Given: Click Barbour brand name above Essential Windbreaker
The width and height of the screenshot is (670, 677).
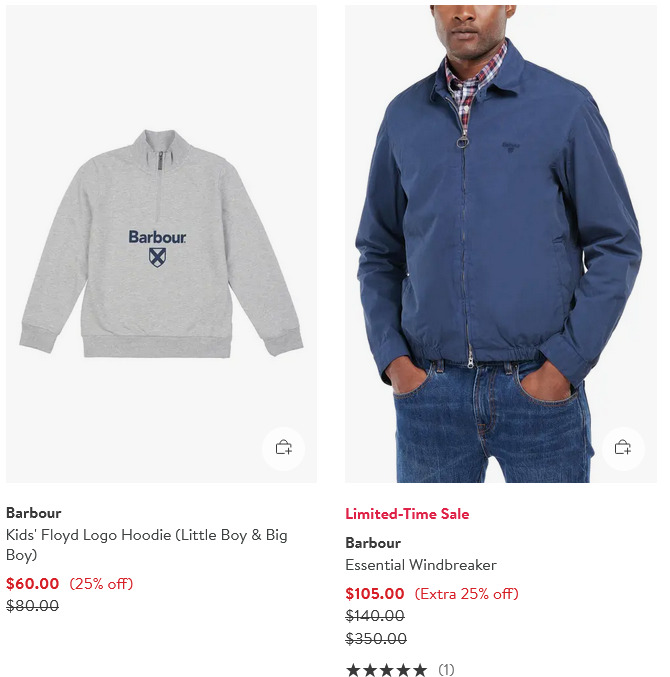Looking at the screenshot, I should (x=373, y=543).
